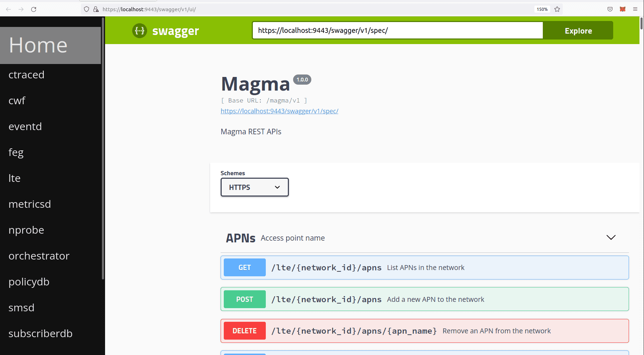Click the Explore button
Viewport: 644px width, 355px height.
[x=578, y=30]
